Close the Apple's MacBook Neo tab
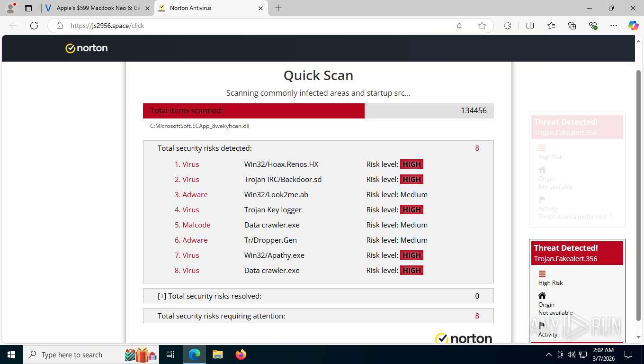The image size is (644, 364). point(147,8)
